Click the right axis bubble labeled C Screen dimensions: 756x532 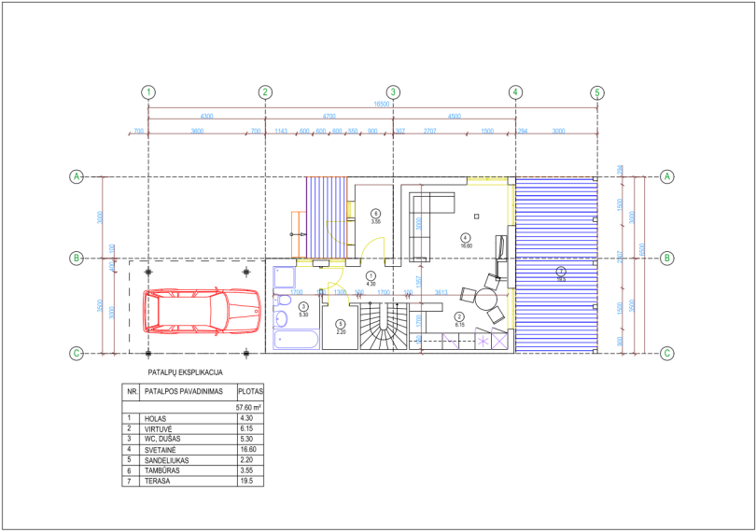click(667, 353)
